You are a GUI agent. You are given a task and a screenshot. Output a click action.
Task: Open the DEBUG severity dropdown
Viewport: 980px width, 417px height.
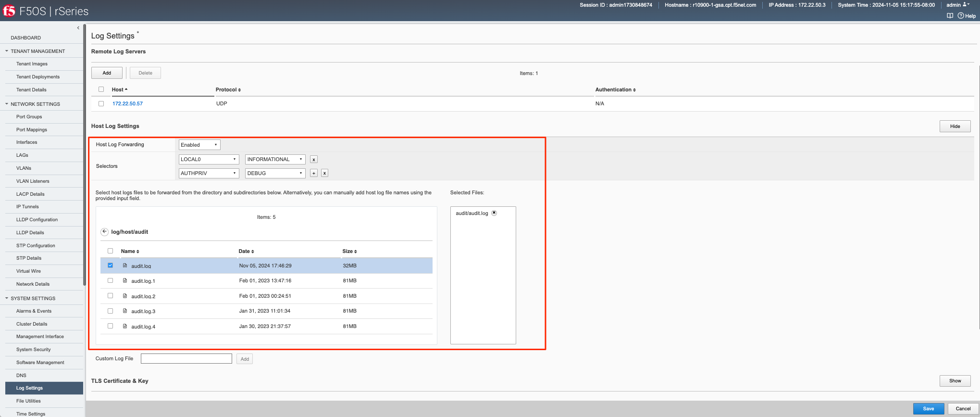pyautogui.click(x=275, y=173)
